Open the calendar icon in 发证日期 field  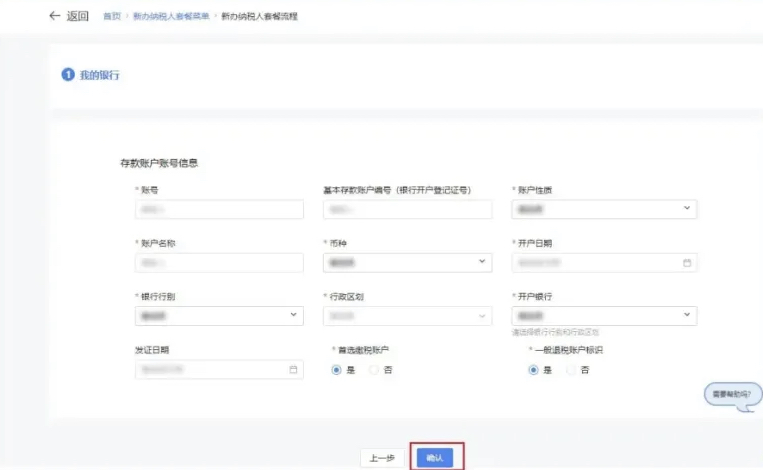click(x=293, y=370)
